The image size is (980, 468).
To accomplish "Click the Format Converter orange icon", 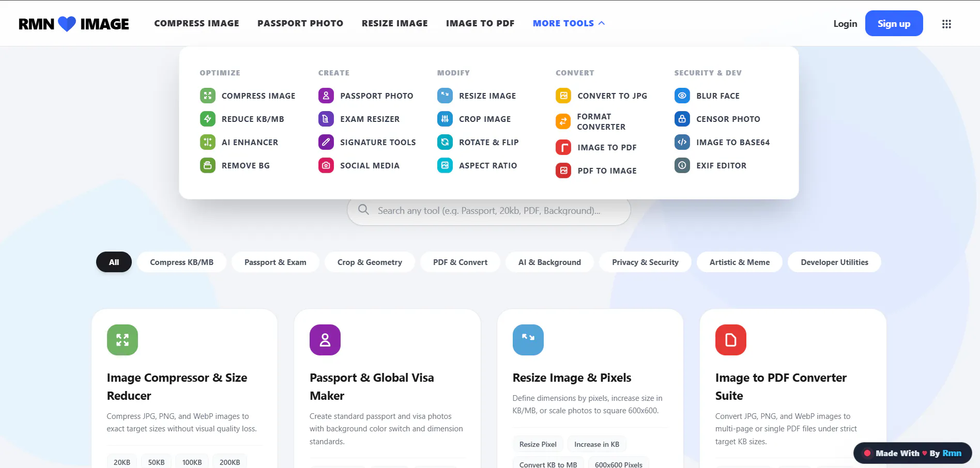I will pyautogui.click(x=563, y=121).
